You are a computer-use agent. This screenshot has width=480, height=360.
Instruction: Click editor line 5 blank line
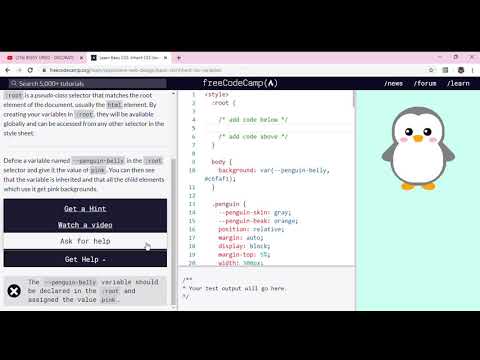point(278,128)
